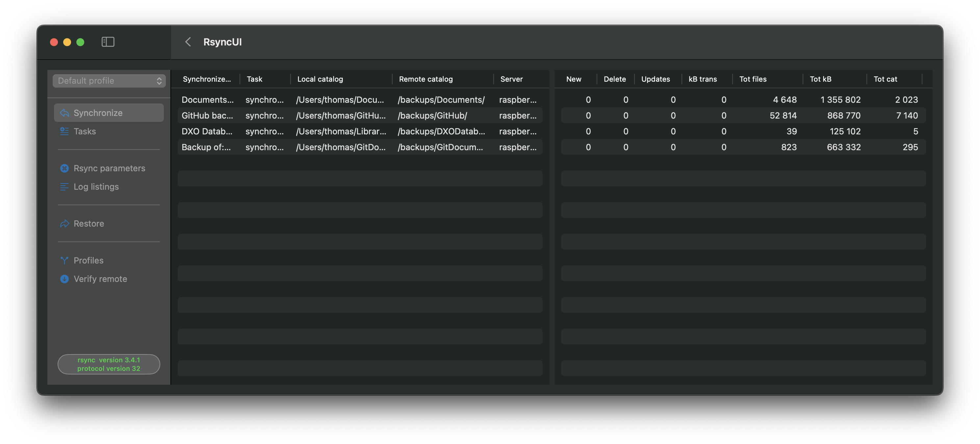The width and height of the screenshot is (980, 444).
Task: Click the Restore arrow icon
Action: 64,224
